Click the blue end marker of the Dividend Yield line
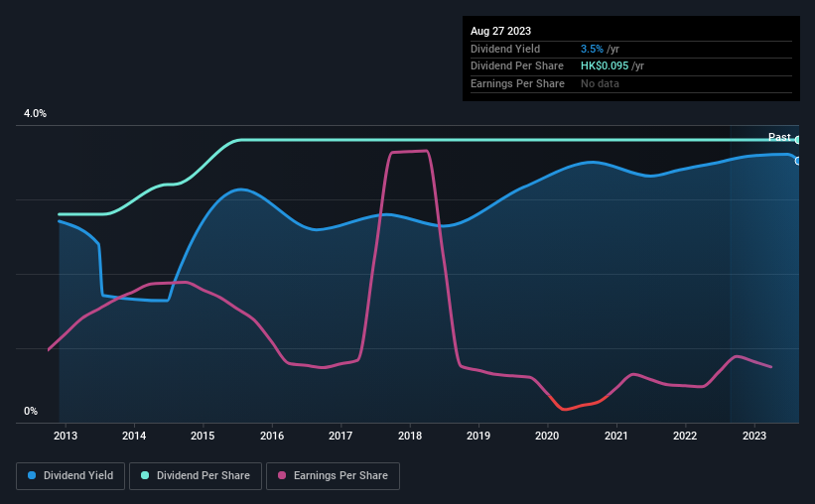 (798, 161)
